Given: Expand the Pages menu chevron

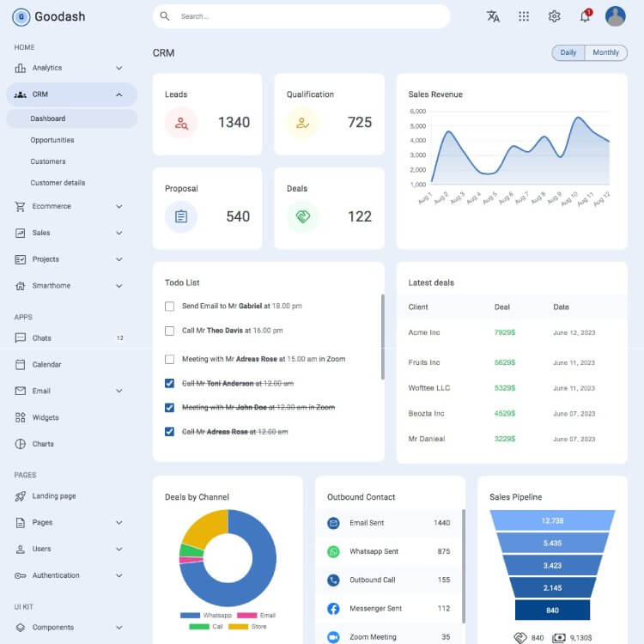Looking at the screenshot, I should [x=119, y=522].
